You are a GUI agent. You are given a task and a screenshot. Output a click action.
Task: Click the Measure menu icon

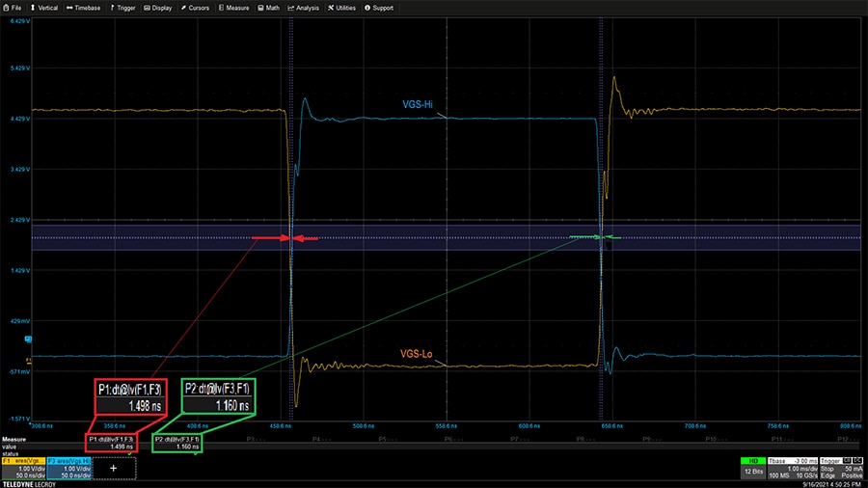(222, 8)
